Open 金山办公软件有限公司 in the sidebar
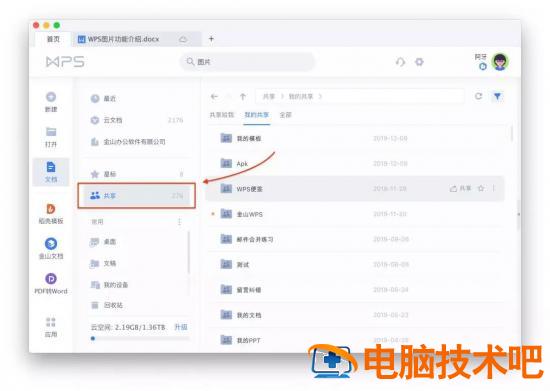The width and height of the screenshot is (550, 391). tap(137, 142)
